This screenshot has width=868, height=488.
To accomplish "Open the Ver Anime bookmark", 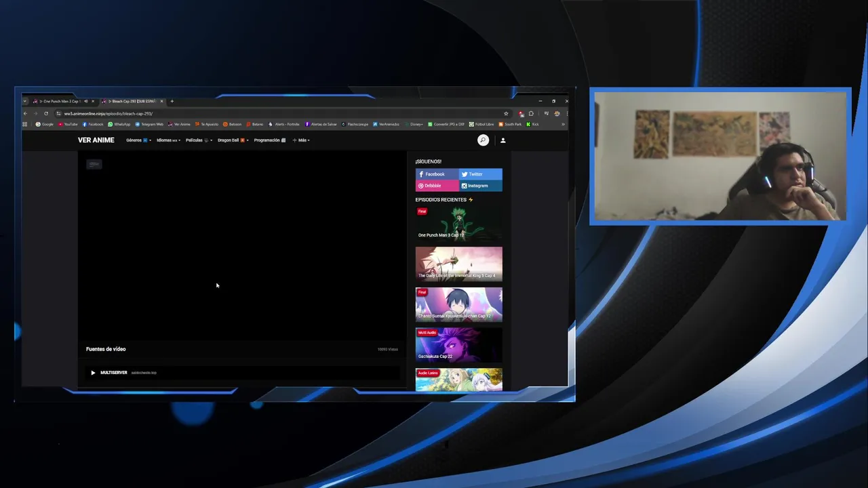I will (179, 124).
